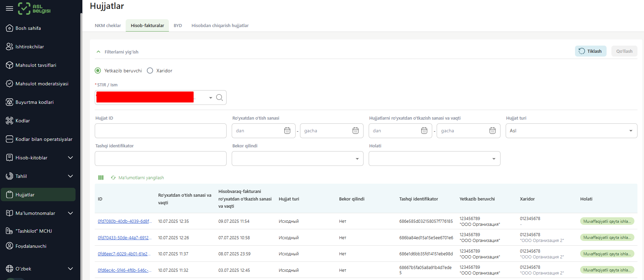This screenshot has height=280, width=644.
Task: Switch to the Hisobdan chiqarish hujjatlar tab
Action: pos(220,26)
